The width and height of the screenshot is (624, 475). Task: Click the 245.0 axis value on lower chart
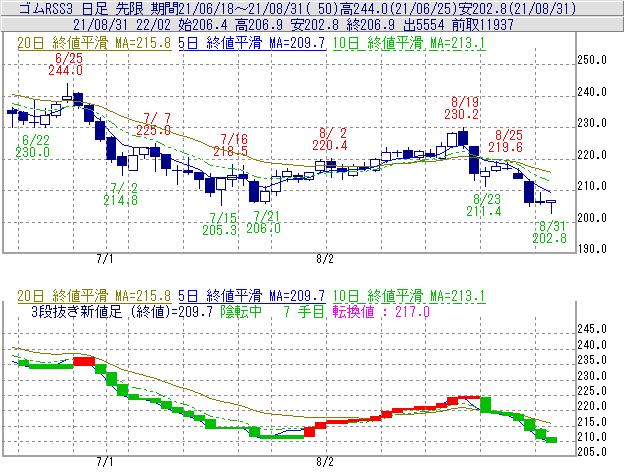click(592, 329)
